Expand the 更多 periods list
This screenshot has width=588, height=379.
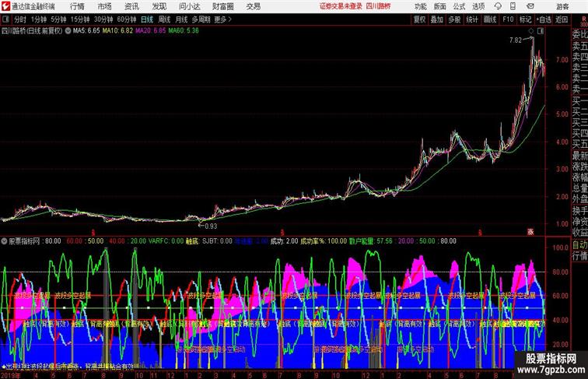[x=223, y=19]
